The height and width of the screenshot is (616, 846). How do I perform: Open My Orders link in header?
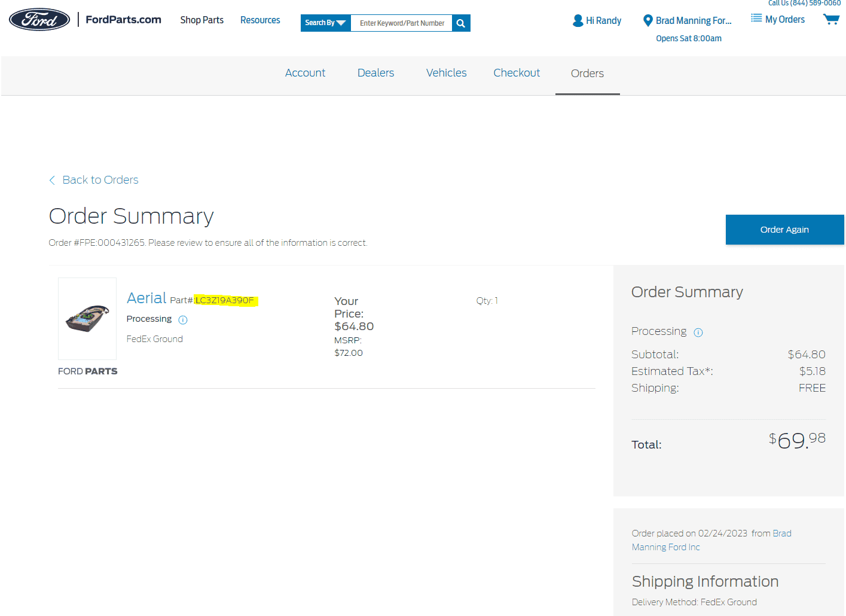[x=785, y=20]
